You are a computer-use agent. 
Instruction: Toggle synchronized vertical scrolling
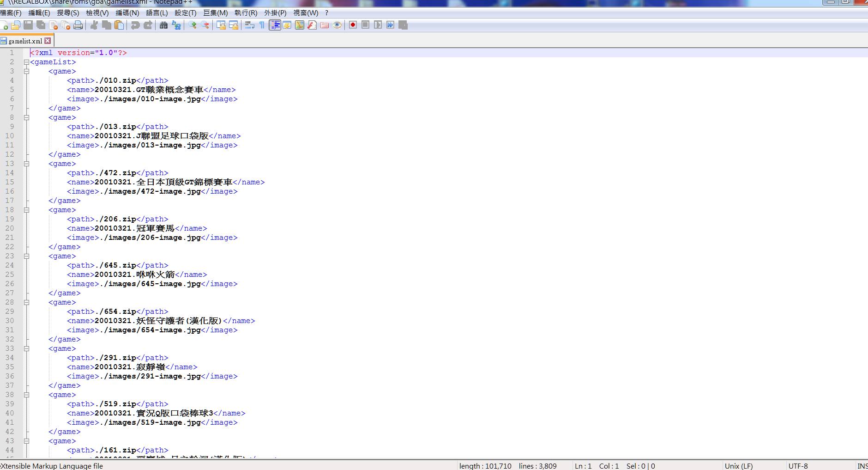[x=221, y=25]
